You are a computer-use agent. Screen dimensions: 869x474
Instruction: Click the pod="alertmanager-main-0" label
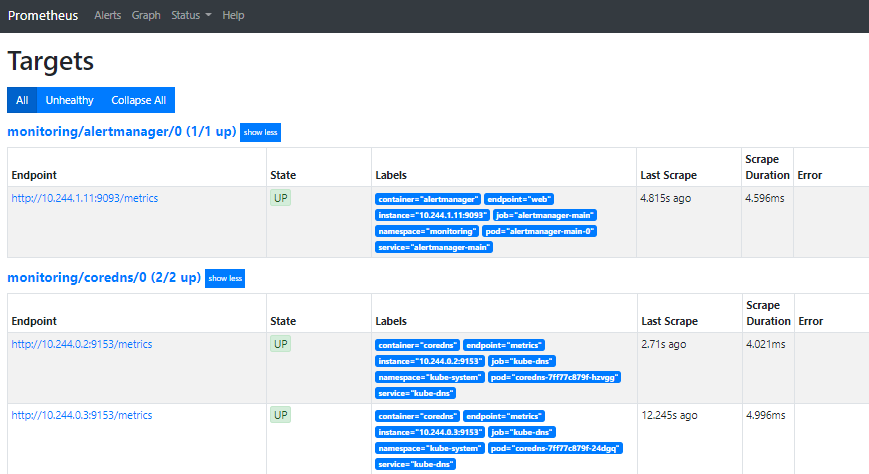[539, 231]
